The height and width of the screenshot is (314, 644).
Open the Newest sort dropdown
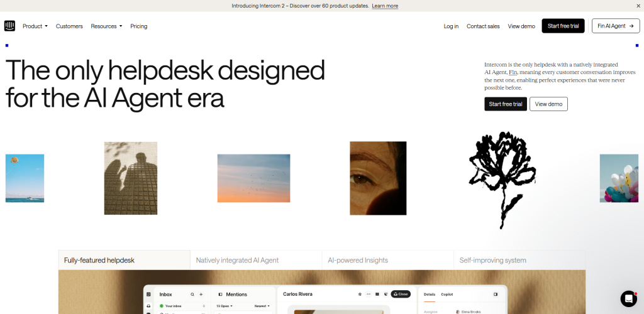click(262, 306)
